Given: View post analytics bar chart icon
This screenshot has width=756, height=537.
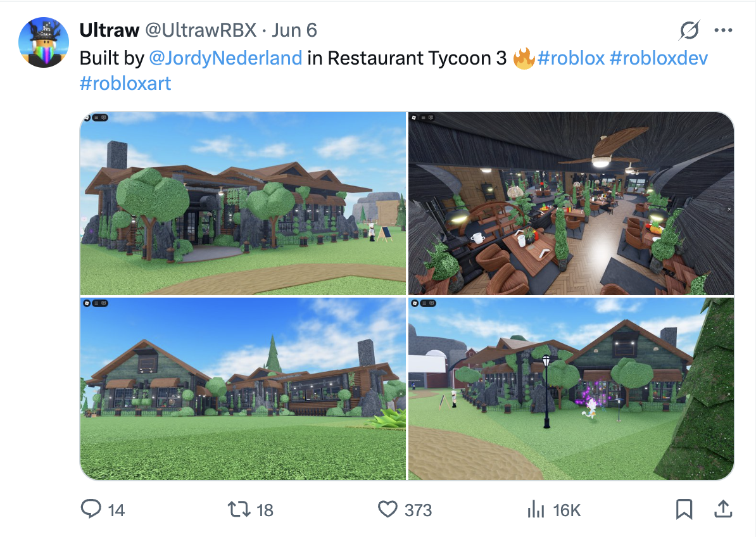Looking at the screenshot, I should click(536, 509).
